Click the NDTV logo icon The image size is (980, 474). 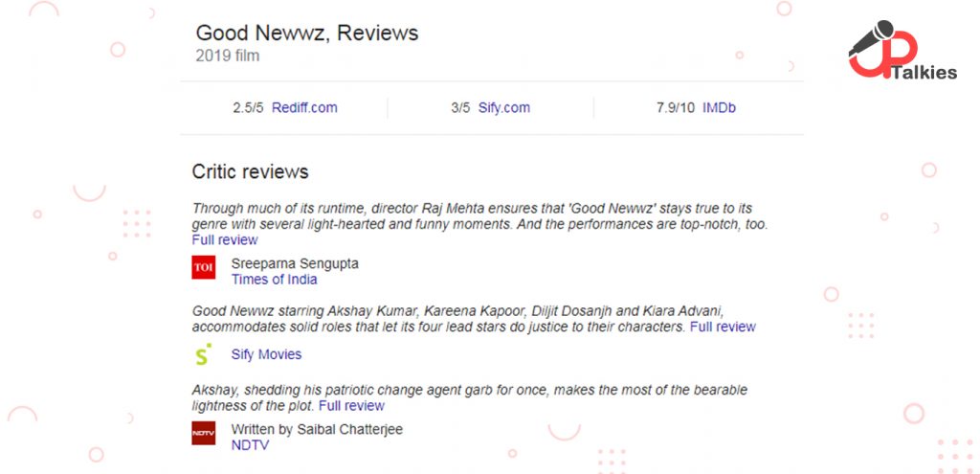204,434
